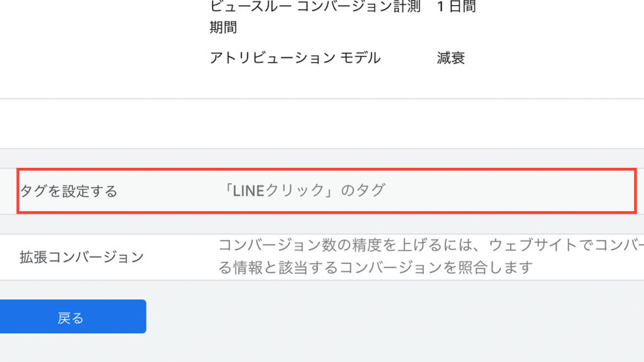
Task: Click the 1日間 view-through window value
Action: click(x=457, y=6)
